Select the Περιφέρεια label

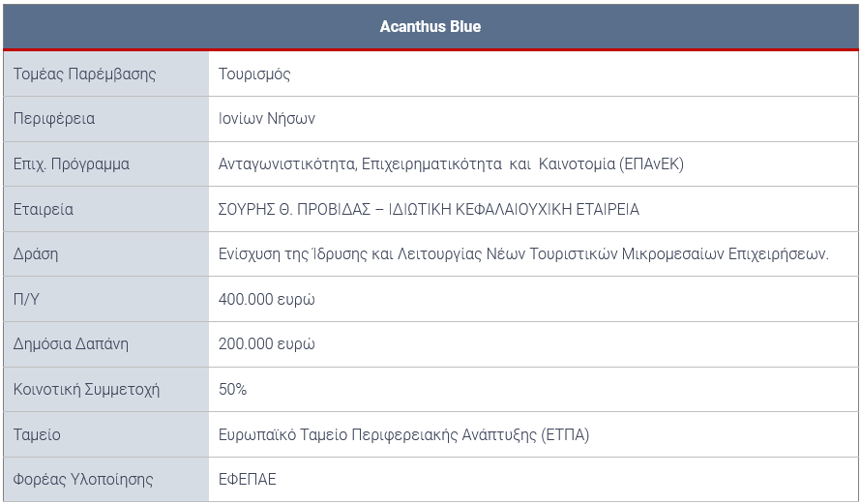(x=54, y=119)
